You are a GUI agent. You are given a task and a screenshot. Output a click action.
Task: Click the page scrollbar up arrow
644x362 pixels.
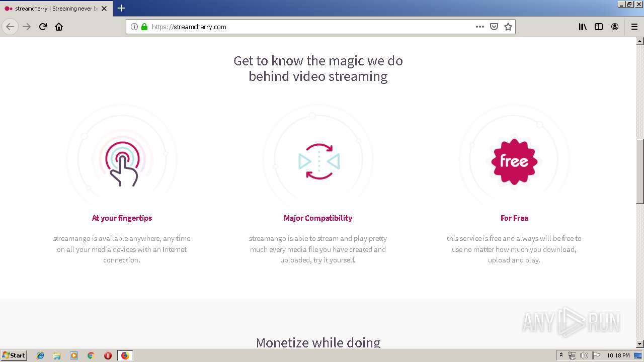(639, 41)
